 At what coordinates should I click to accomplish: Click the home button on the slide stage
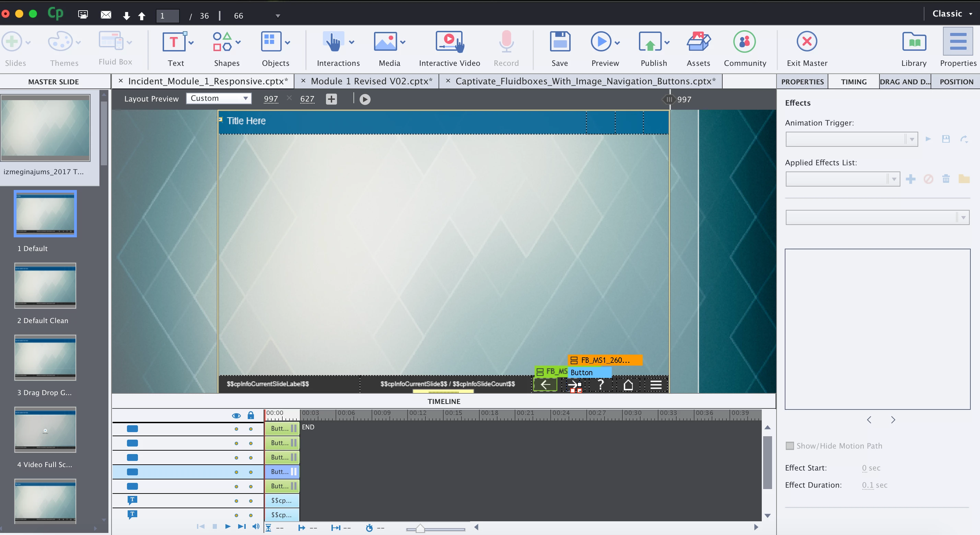click(628, 385)
